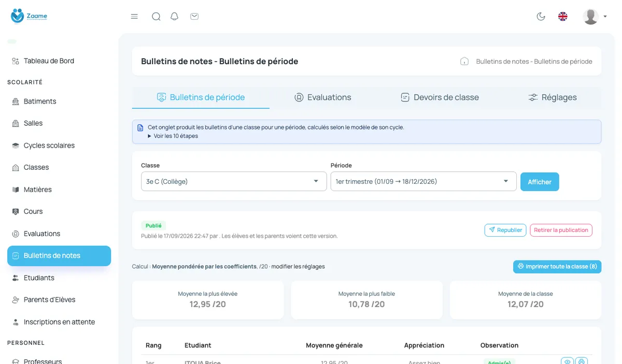
Task: Open the Réglages tab
Action: [553, 97]
